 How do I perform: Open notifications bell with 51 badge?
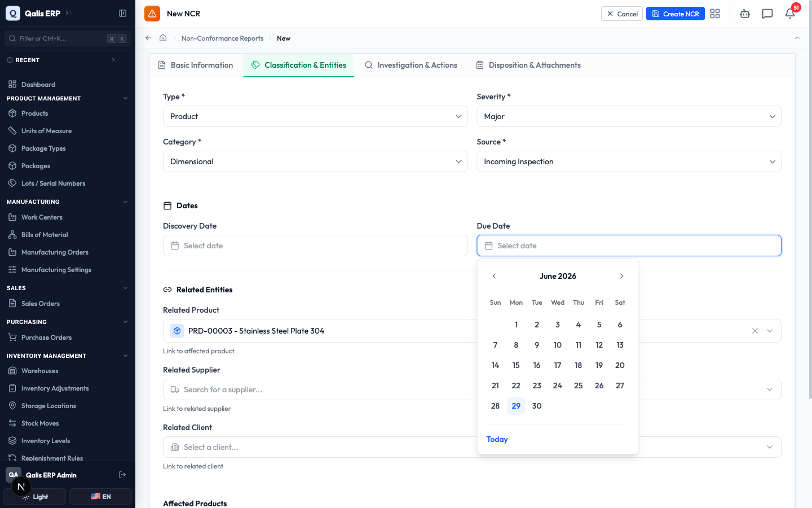click(x=790, y=14)
